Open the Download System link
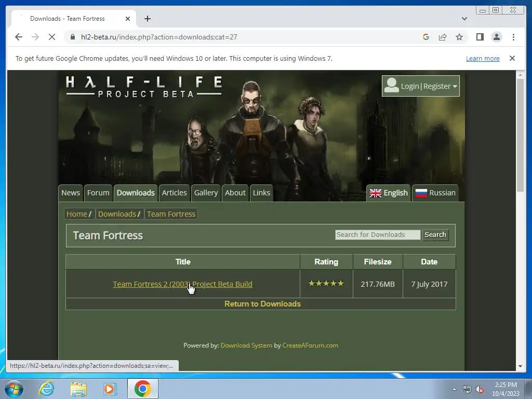The width and height of the screenshot is (532, 399). point(246,345)
